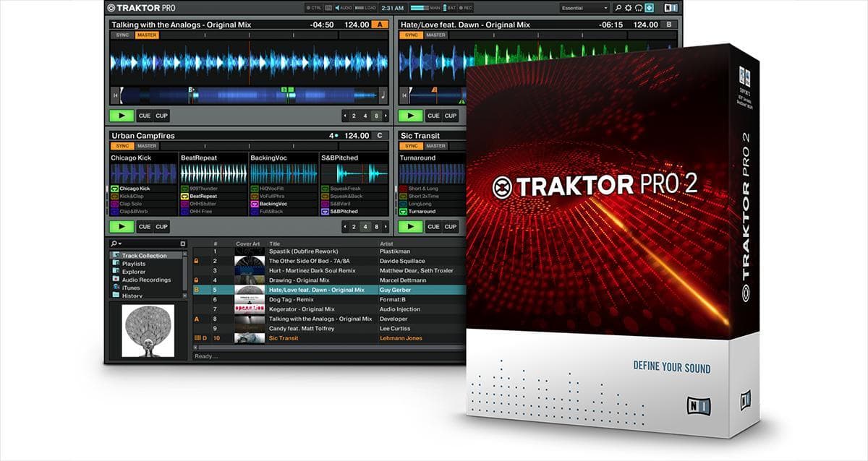Open Deck C letter menu
This screenshot has width=868, height=461.
(380, 135)
